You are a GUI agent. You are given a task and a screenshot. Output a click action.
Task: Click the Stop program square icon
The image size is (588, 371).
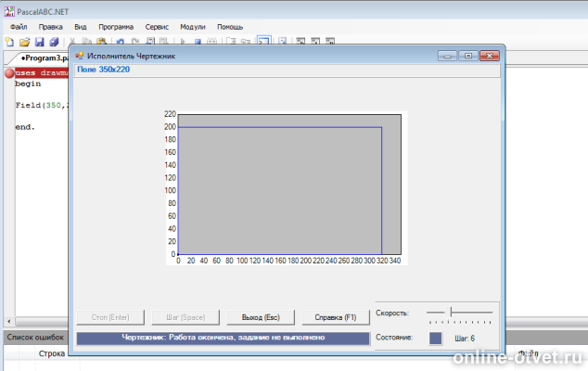[198, 41]
